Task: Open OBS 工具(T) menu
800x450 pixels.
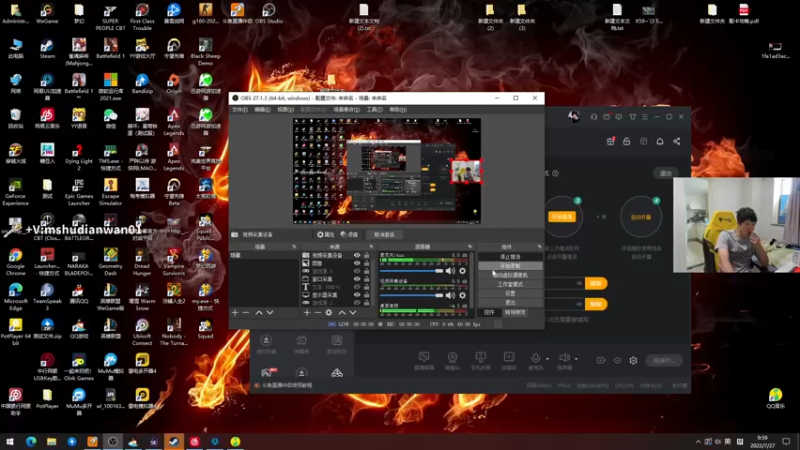Action: 374,110
